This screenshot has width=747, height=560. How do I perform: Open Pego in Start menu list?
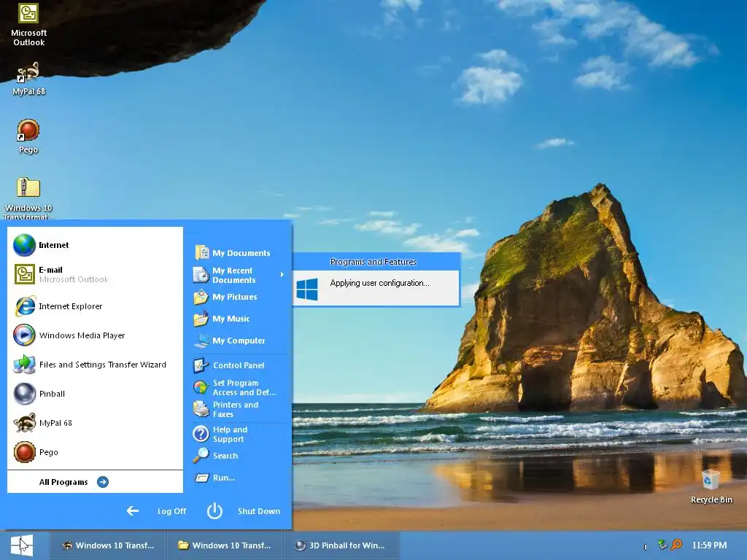[x=96, y=452]
